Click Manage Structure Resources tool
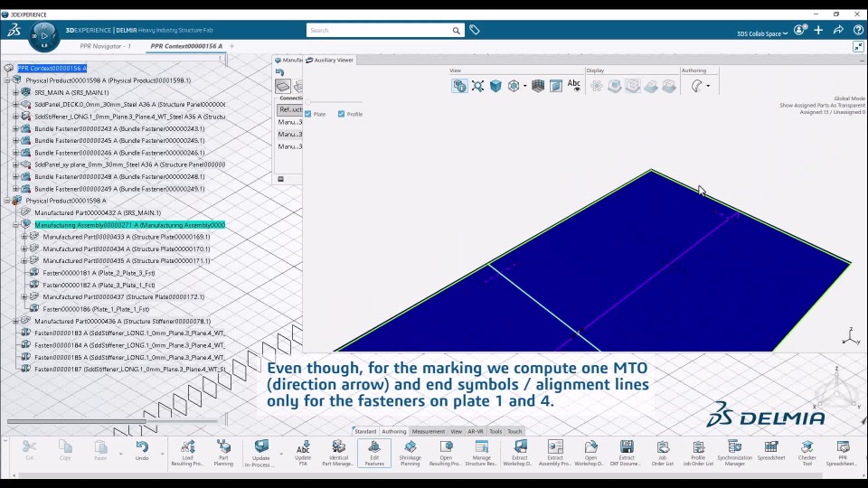 pos(481,453)
